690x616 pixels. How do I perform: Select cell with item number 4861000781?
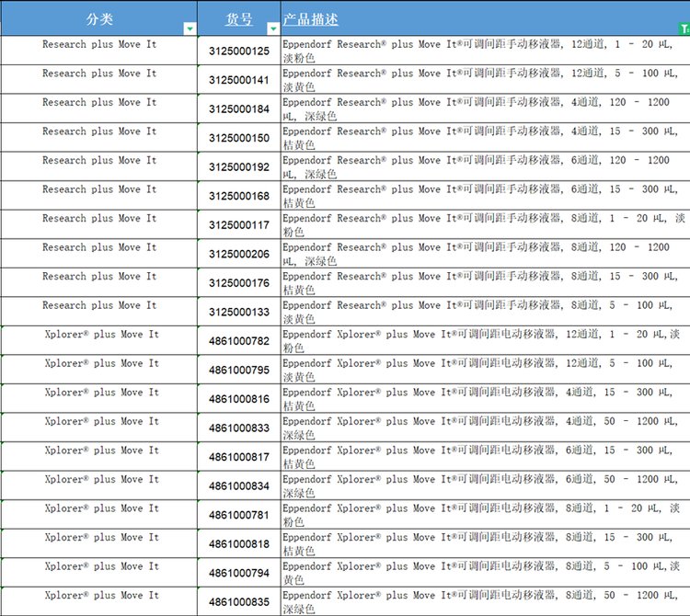tap(239, 515)
